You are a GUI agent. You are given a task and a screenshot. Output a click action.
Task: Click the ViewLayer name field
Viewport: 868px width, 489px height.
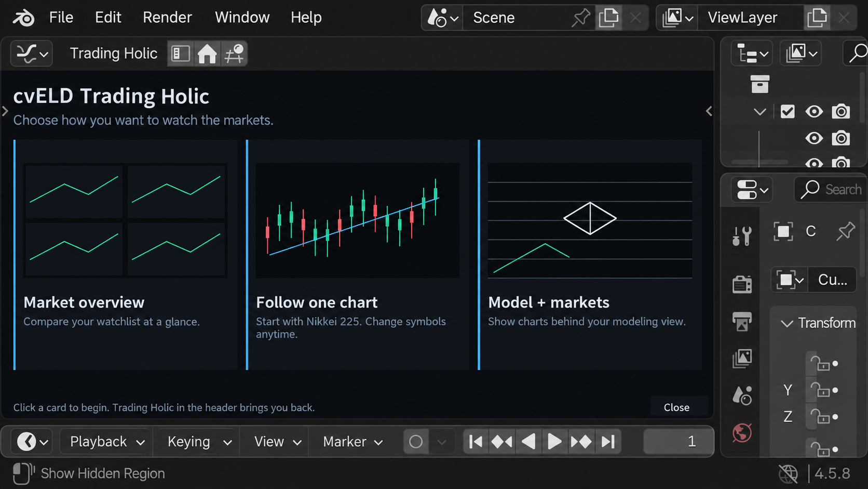[x=750, y=18]
